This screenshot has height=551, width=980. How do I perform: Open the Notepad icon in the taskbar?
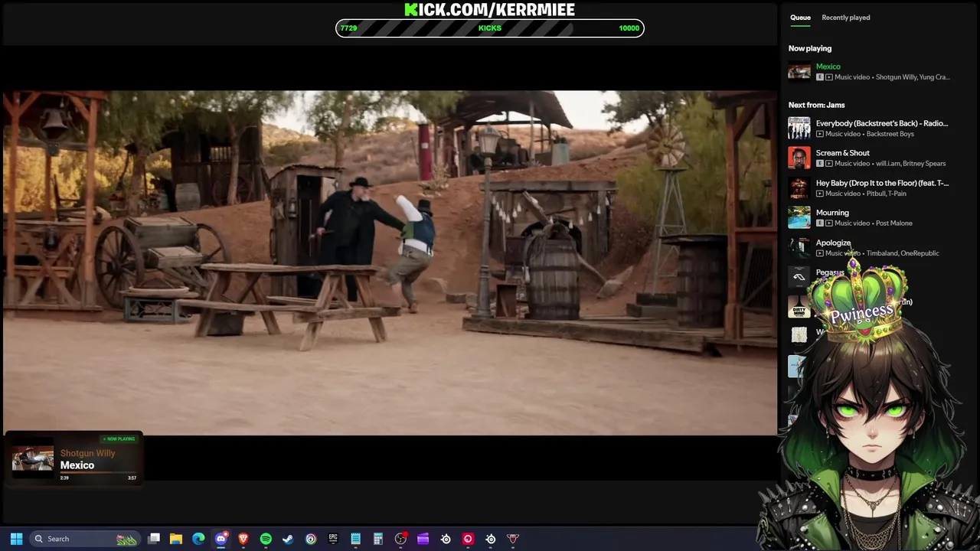pyautogui.click(x=355, y=539)
